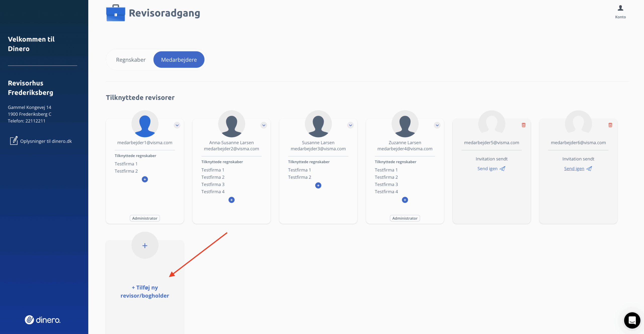Delete the medarbejder5@visma.com invitation via trash icon
This screenshot has height=334, width=644.
pyautogui.click(x=524, y=125)
